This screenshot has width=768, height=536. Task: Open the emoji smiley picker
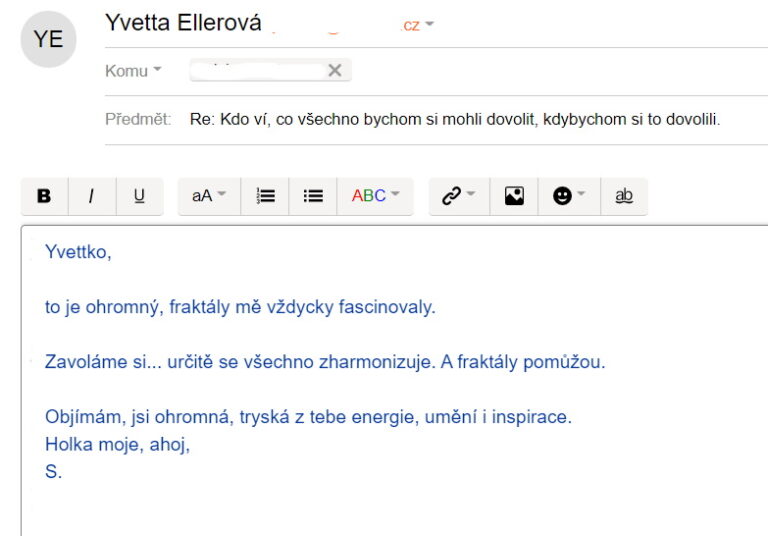[x=569, y=196]
